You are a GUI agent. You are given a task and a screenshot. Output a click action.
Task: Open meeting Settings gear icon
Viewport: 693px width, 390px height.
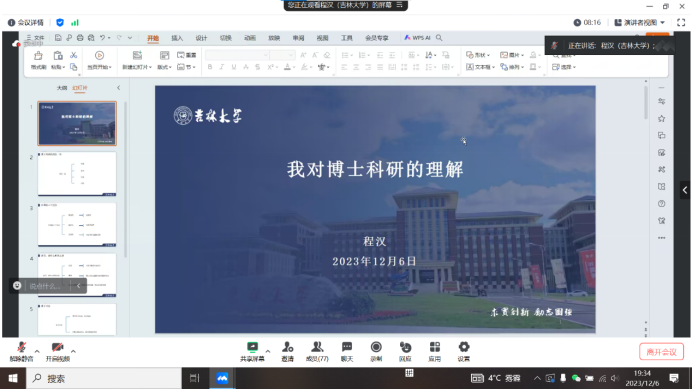coord(464,352)
